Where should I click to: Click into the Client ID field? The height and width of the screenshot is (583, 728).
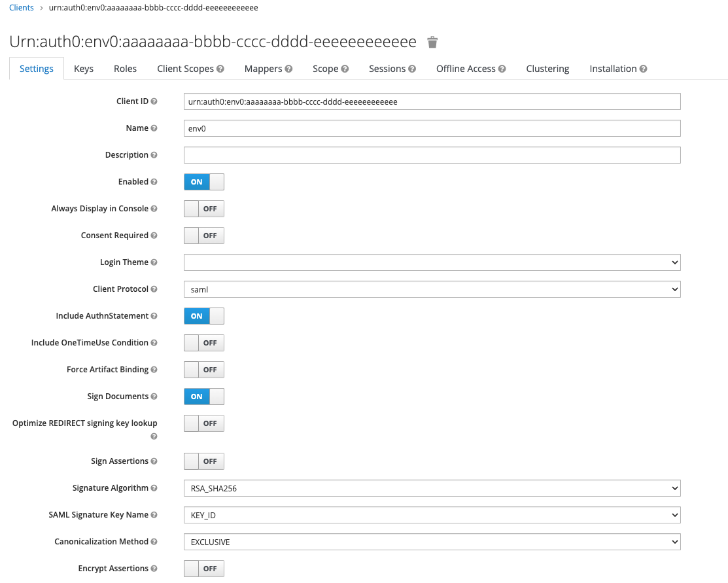pyautogui.click(x=432, y=101)
